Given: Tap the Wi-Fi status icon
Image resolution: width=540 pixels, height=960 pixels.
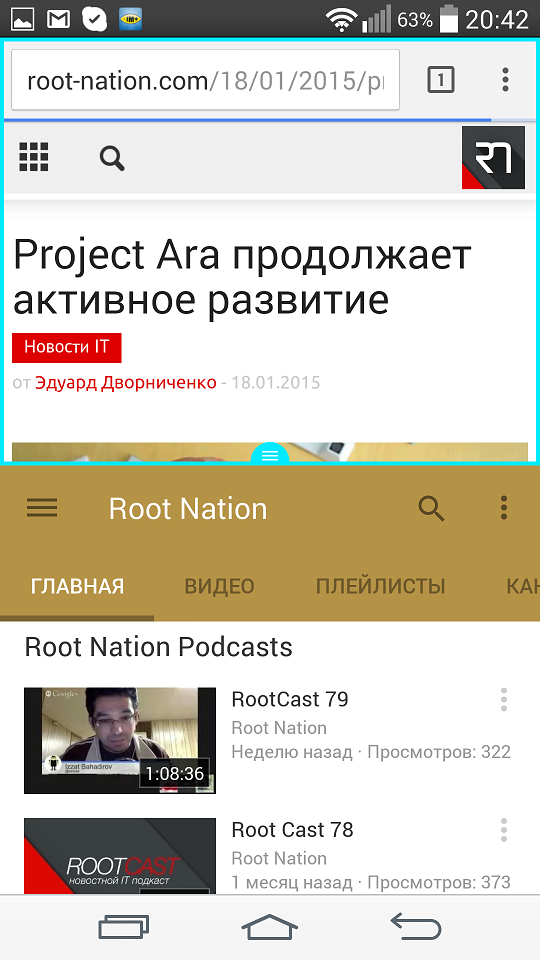Looking at the screenshot, I should coord(342,20).
